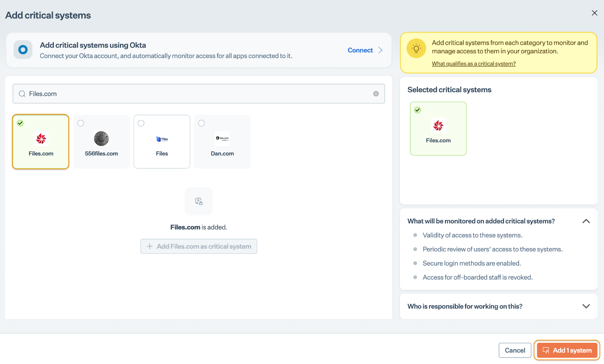This screenshot has width=604, height=364.
Task: Click 'Periodic review of users' access' bullet
Action: [492, 249]
